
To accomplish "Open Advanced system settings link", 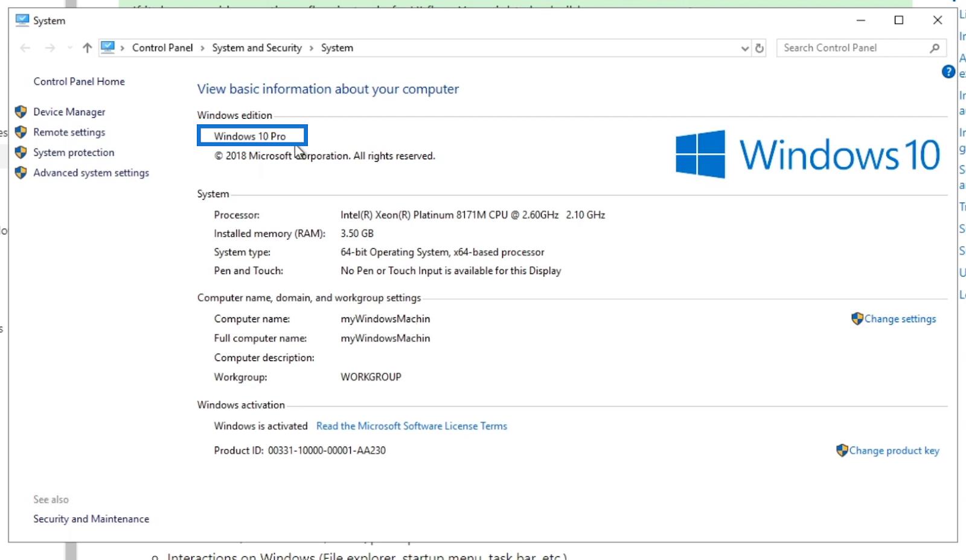I will 91,173.
